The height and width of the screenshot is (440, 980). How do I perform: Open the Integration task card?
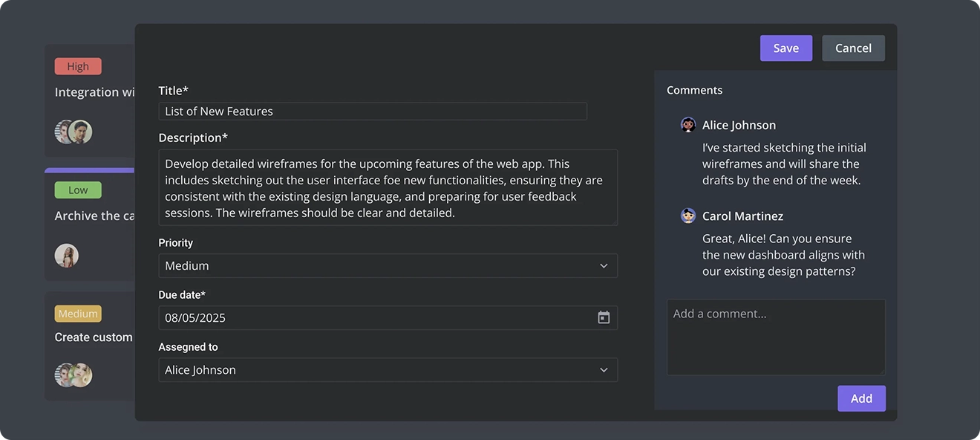89,91
